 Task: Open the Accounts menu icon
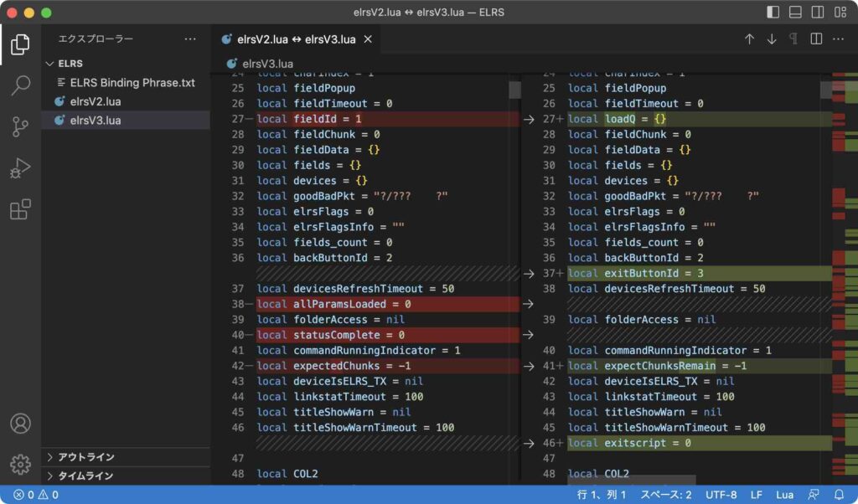point(20,424)
